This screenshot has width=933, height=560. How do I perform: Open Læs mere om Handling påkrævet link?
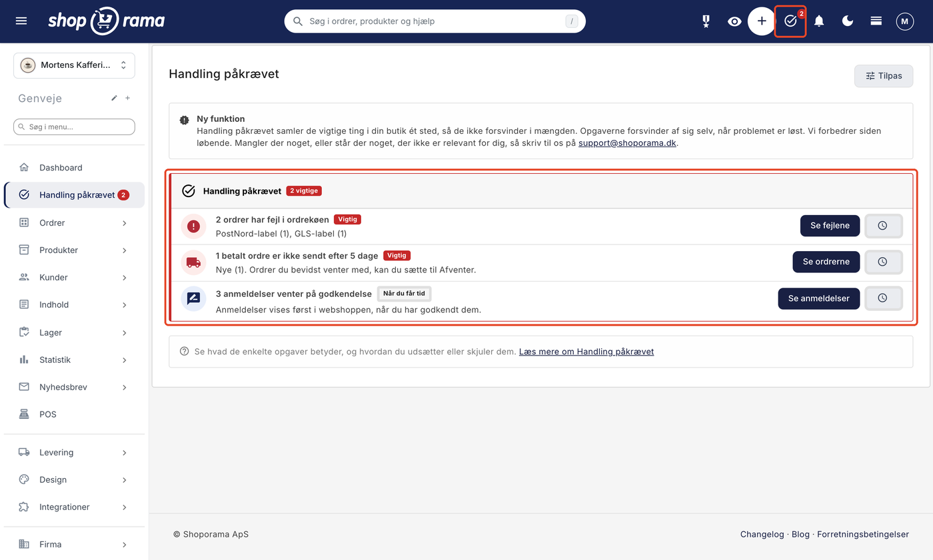(x=586, y=352)
